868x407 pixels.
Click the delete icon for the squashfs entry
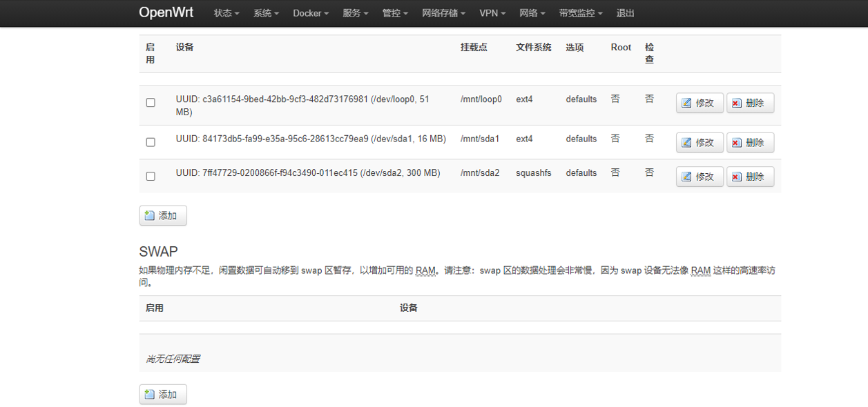click(x=737, y=177)
